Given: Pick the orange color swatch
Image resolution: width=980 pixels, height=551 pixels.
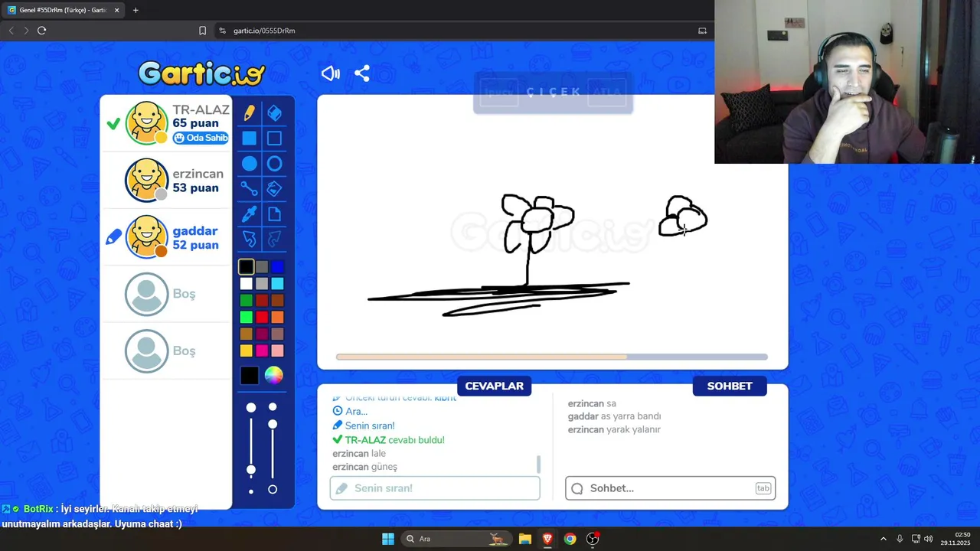Looking at the screenshot, I should pyautogui.click(x=277, y=317).
